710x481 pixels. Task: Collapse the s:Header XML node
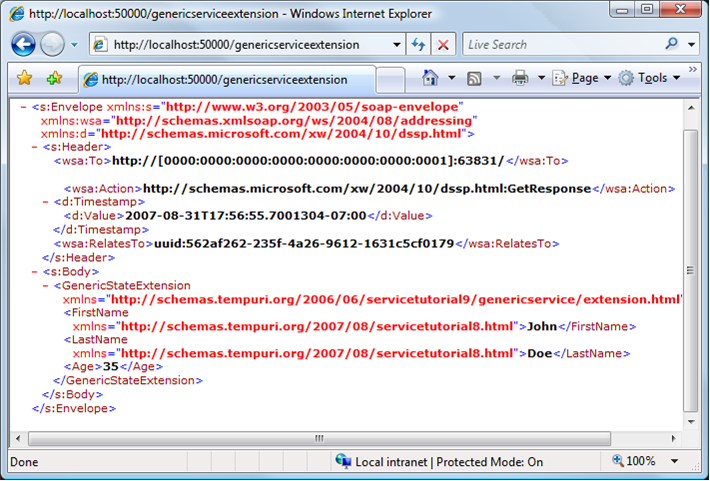[x=34, y=147]
